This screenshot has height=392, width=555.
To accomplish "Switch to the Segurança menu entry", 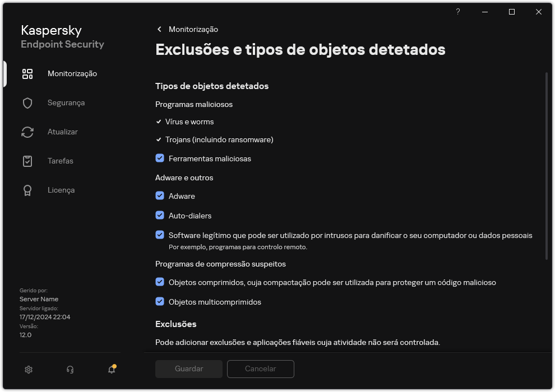I will [x=66, y=102].
